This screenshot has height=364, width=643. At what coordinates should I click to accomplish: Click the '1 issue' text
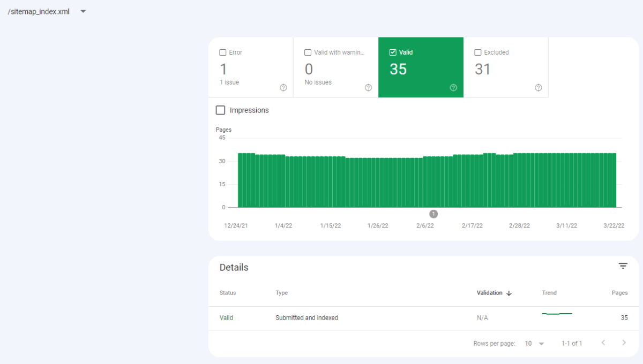[229, 82]
